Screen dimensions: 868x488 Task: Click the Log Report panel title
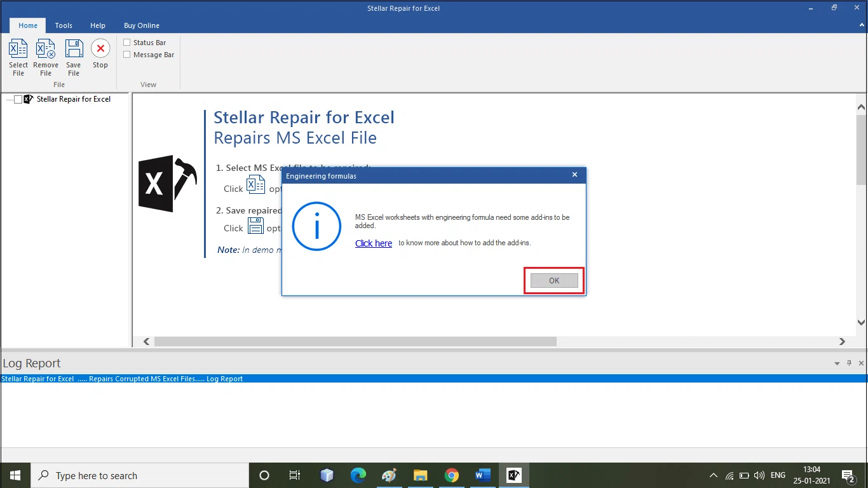(32, 363)
